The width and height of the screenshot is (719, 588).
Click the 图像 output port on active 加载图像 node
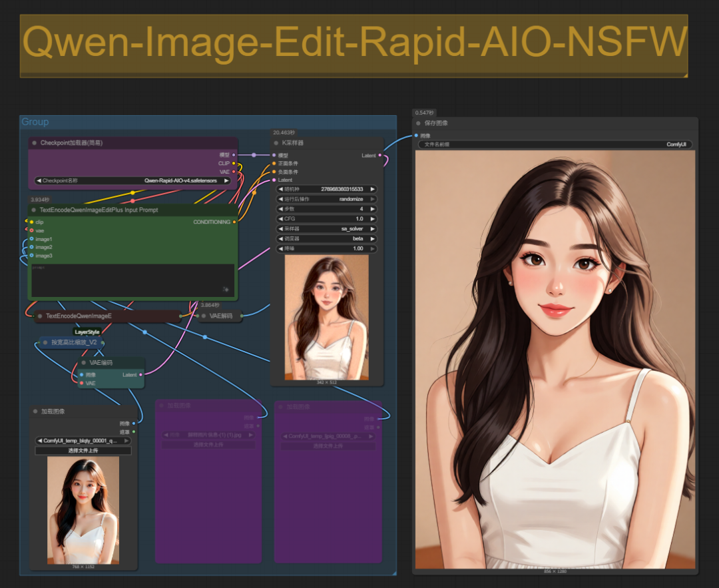(x=134, y=424)
